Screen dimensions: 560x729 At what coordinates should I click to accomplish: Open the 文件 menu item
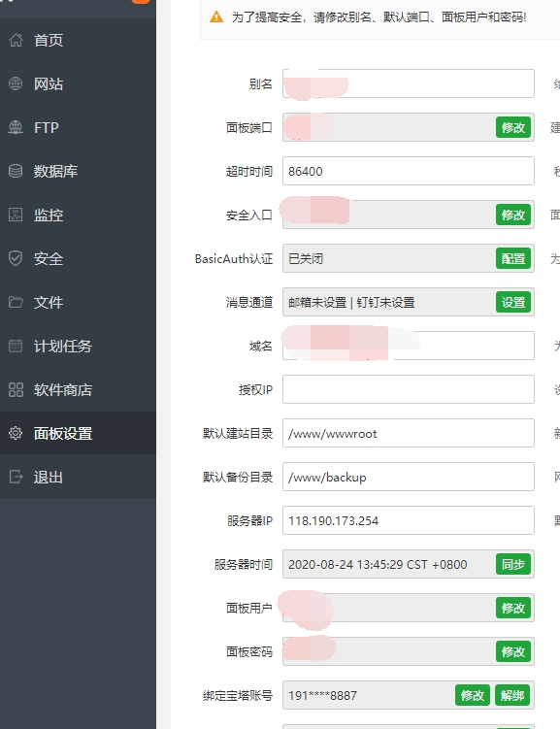coord(78,302)
